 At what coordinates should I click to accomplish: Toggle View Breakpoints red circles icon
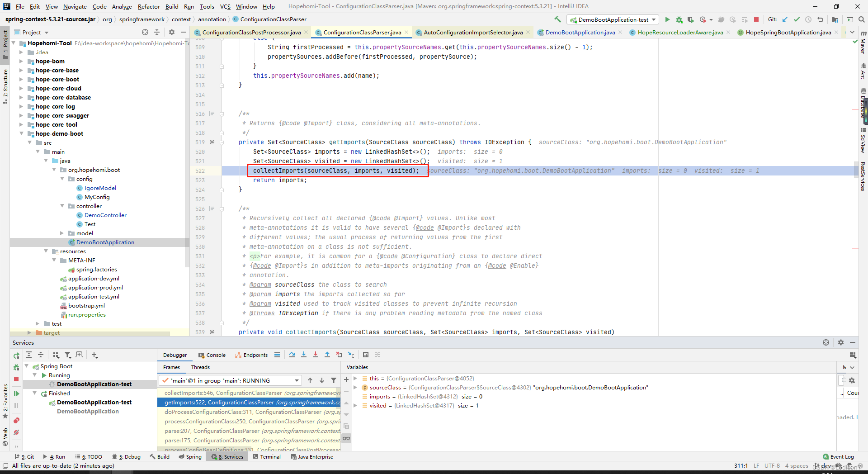pos(16,421)
